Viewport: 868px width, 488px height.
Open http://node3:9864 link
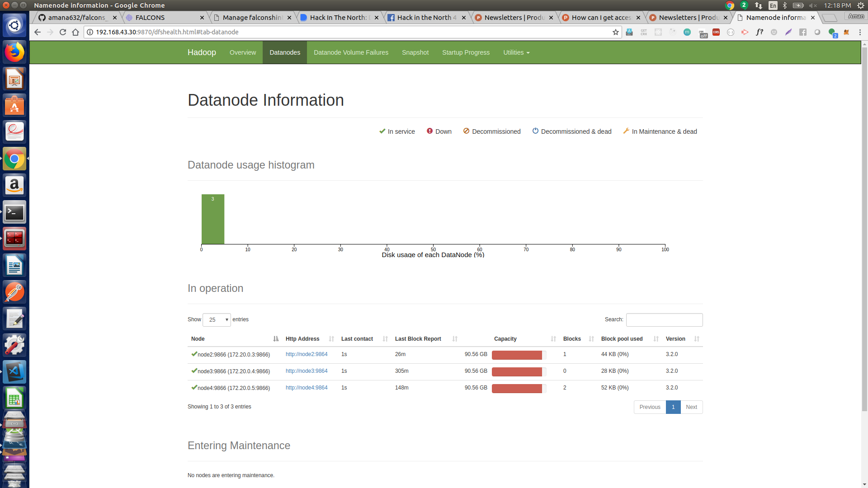coord(307,371)
